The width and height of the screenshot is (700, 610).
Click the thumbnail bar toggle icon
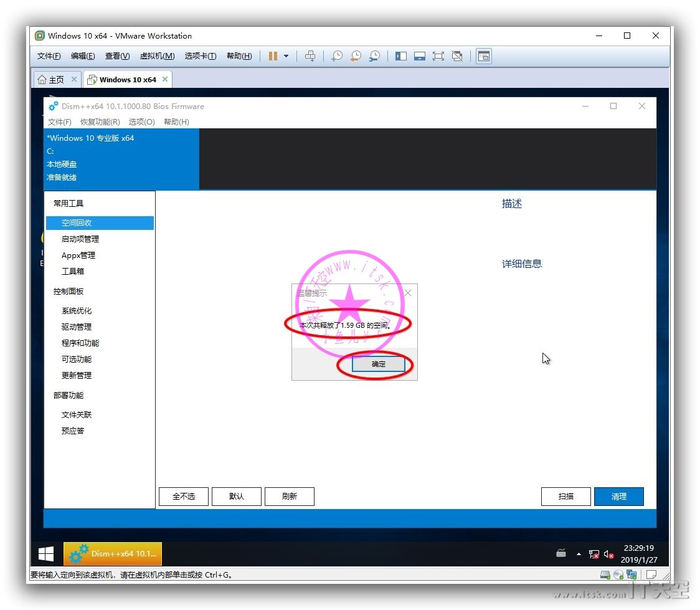pyautogui.click(x=420, y=56)
